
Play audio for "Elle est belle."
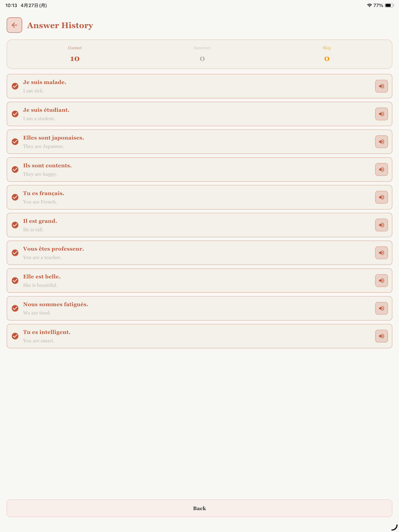(381, 281)
